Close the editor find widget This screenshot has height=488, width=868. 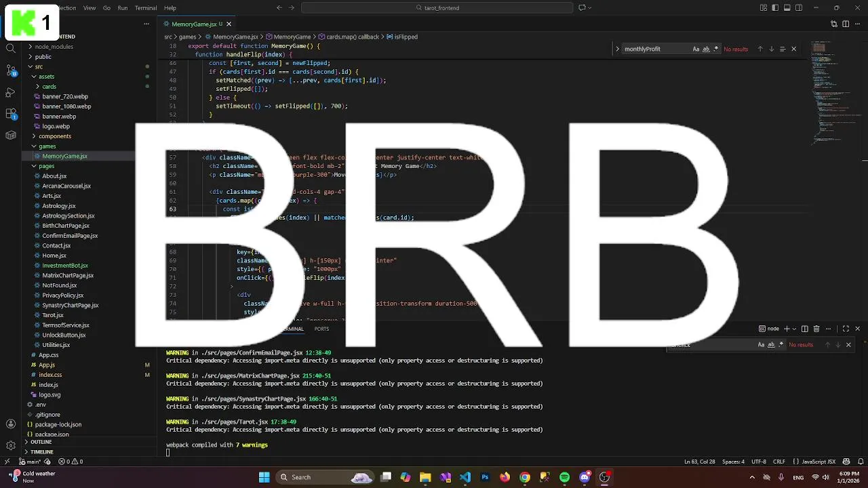click(x=793, y=49)
